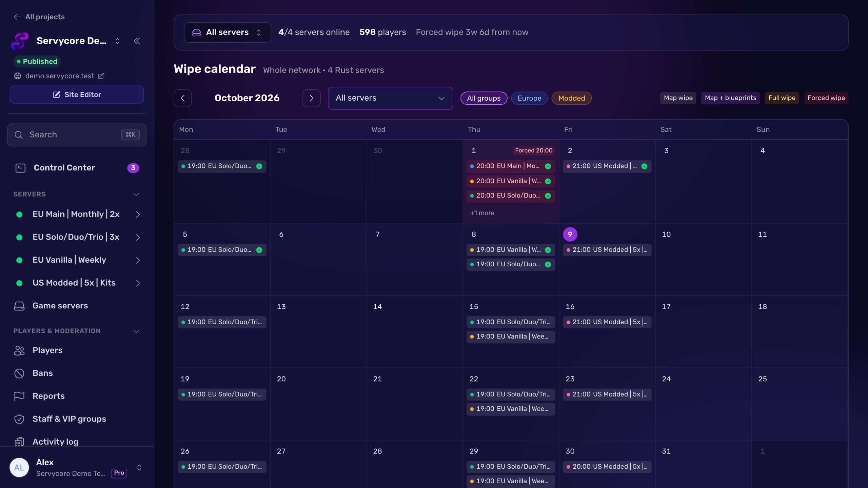Toggle the Europe group filter
Viewport: 868px width, 488px height.
click(529, 98)
